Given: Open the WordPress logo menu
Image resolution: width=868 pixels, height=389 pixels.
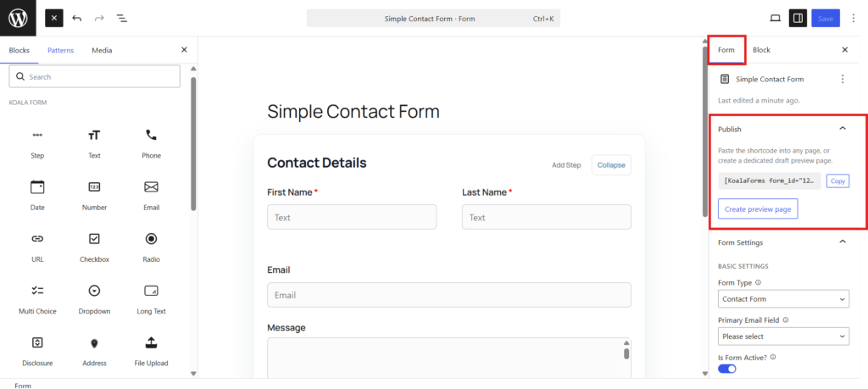Looking at the screenshot, I should coord(18,19).
